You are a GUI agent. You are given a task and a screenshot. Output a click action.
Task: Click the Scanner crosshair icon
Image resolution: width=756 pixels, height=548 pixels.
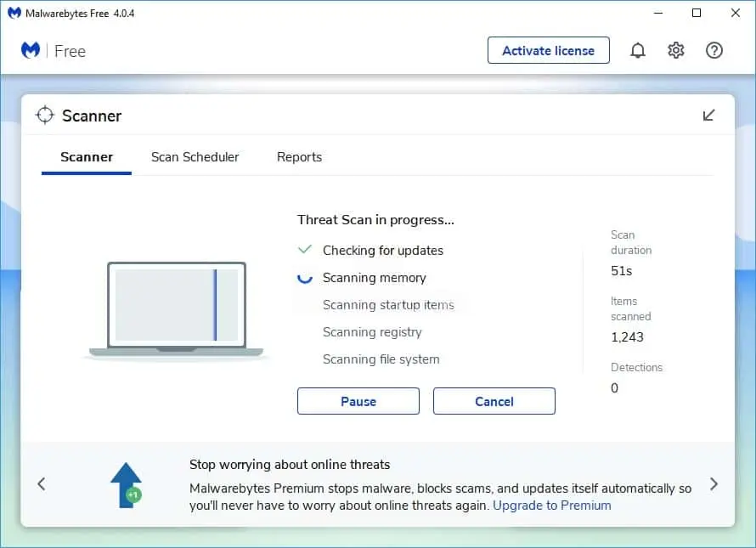pos(45,115)
